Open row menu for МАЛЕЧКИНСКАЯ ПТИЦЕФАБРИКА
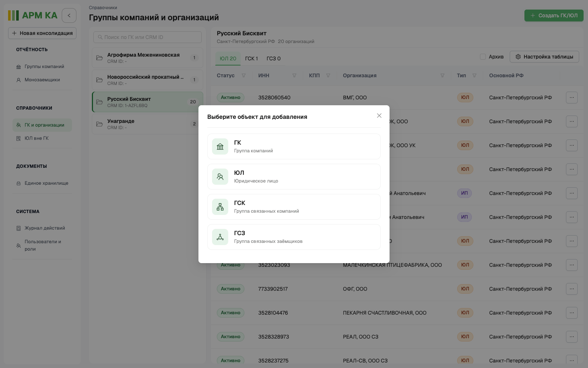588x368 pixels. tap(572, 265)
